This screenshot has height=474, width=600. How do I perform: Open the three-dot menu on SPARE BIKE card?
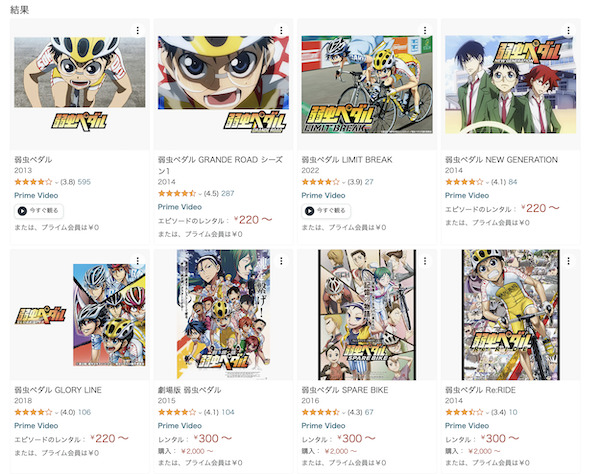click(425, 262)
